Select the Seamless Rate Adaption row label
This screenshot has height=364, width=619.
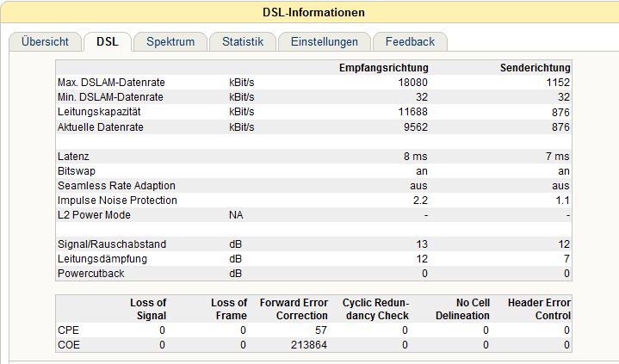(116, 186)
